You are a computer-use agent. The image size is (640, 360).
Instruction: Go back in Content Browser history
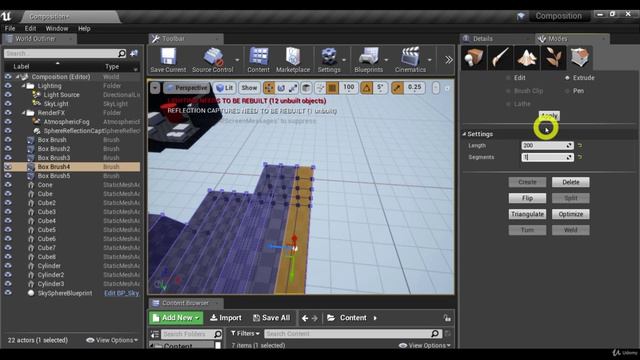click(305, 318)
